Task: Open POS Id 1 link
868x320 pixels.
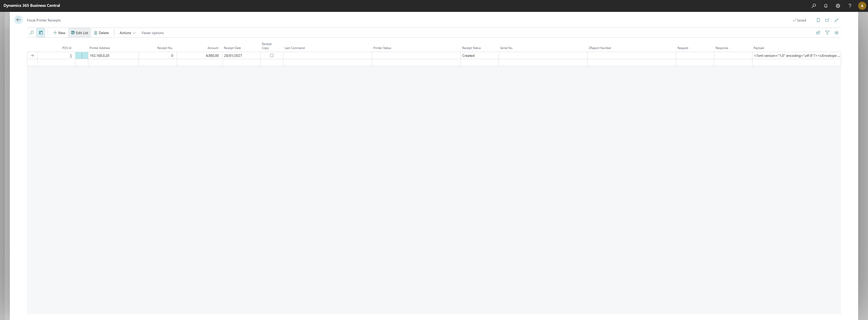Action: pyautogui.click(x=71, y=56)
